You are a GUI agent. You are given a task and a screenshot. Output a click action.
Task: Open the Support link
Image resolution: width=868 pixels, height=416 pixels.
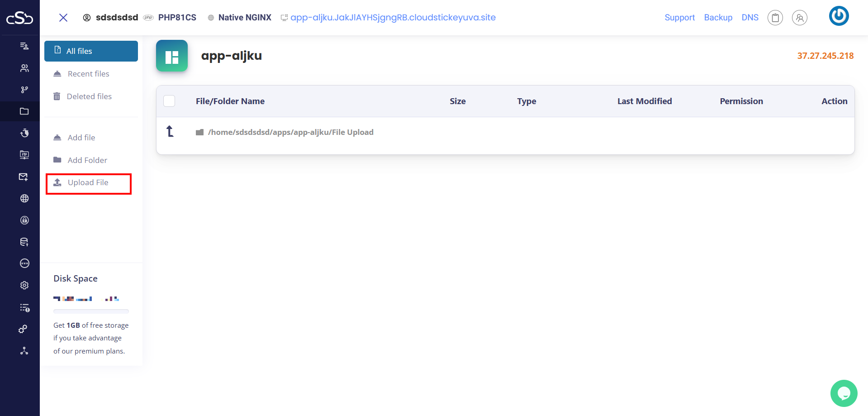coord(679,18)
